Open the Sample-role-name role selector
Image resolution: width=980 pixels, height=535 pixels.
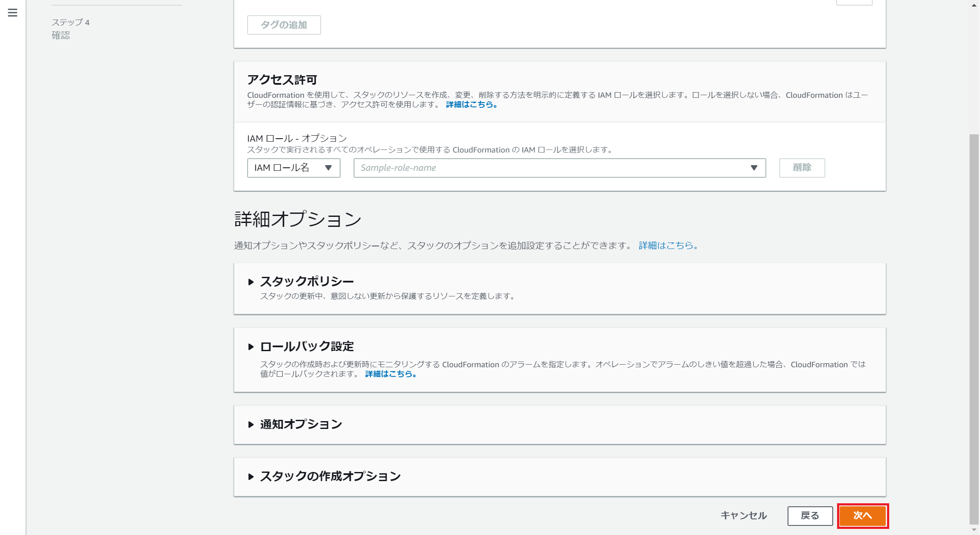coord(560,168)
